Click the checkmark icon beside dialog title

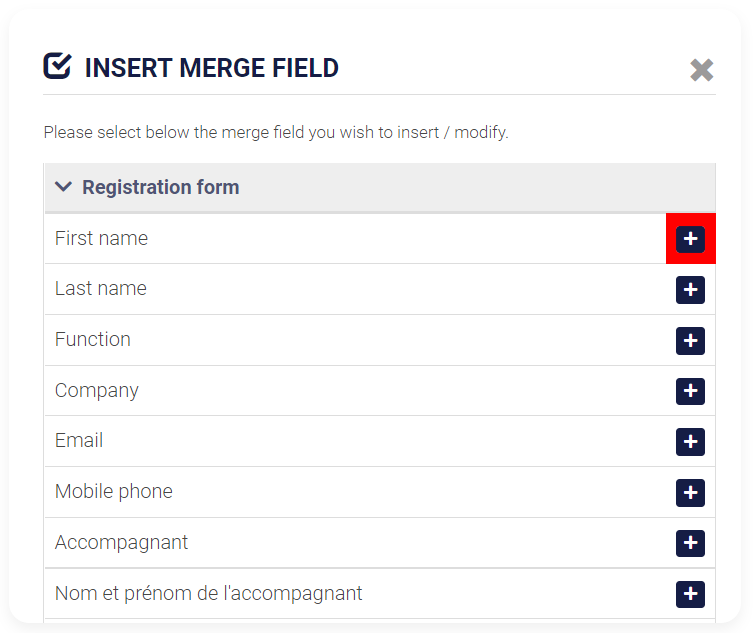[57, 66]
